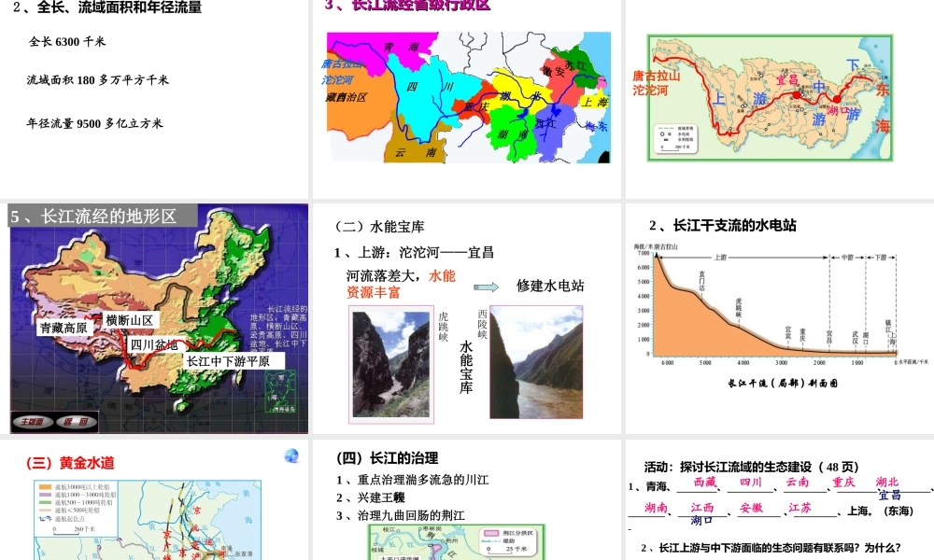Open the colored province map of 长江流经省级行政区

pyautogui.click(x=469, y=98)
